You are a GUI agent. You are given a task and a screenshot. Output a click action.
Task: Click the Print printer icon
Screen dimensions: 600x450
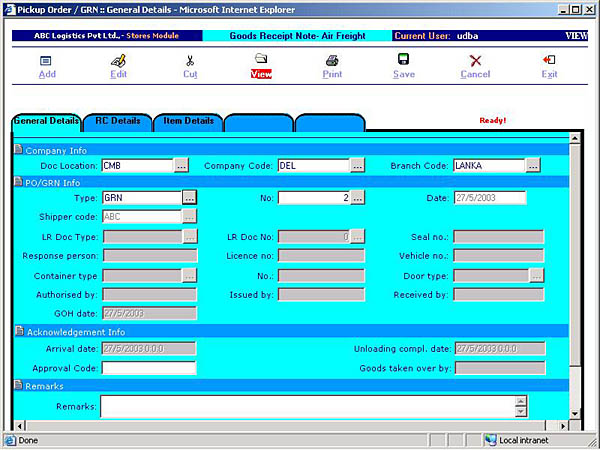click(332, 61)
